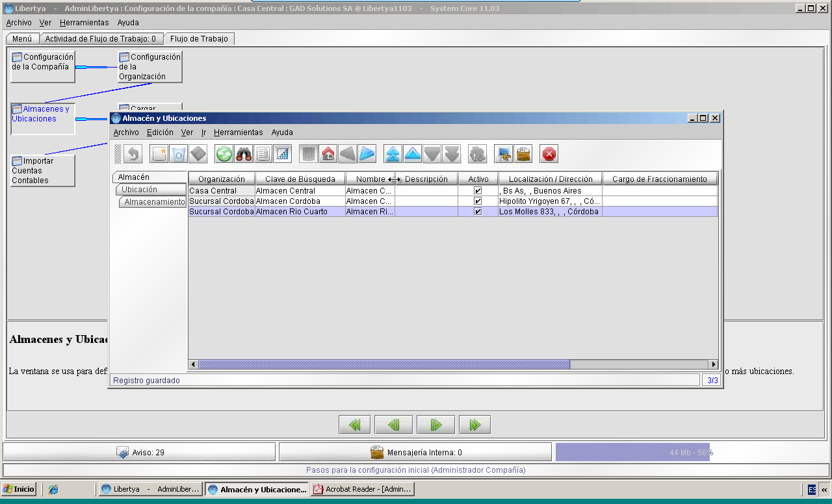The width and height of the screenshot is (832, 504).
Task: Click the undo changes toolbar icon
Action: pyautogui.click(x=133, y=154)
